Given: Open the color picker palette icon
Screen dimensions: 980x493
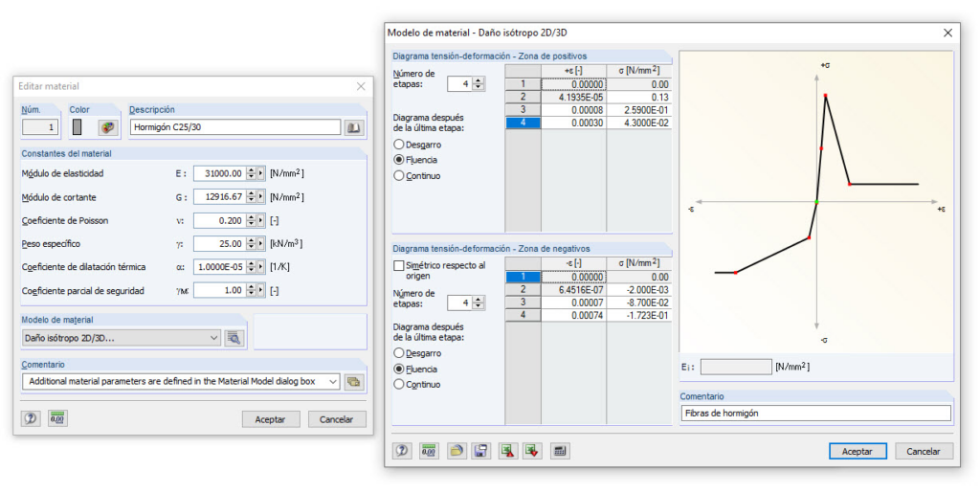Looking at the screenshot, I should pos(109,127).
